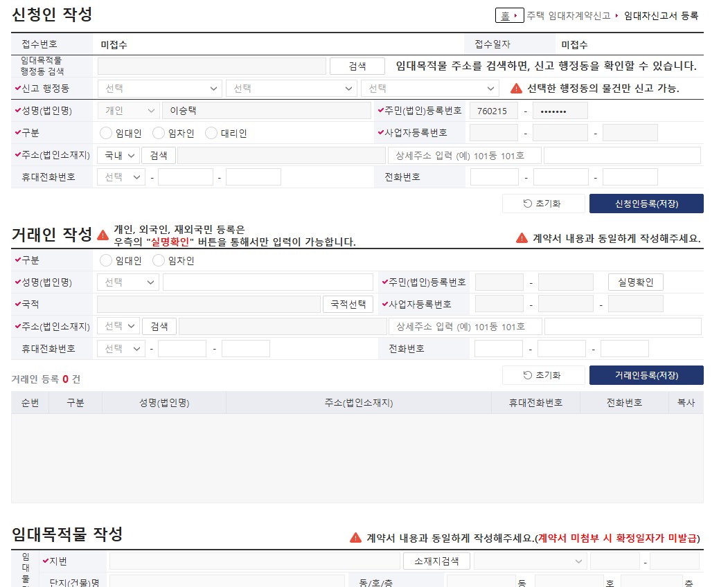Click the 초기화 button in the 거래인 section
728x587 pixels.
tap(544, 375)
